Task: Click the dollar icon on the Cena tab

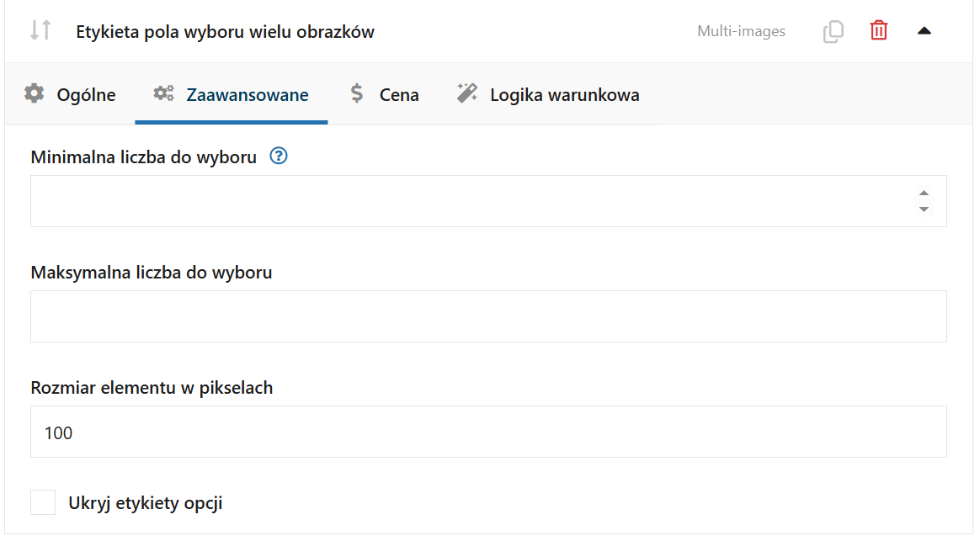Action: (357, 94)
